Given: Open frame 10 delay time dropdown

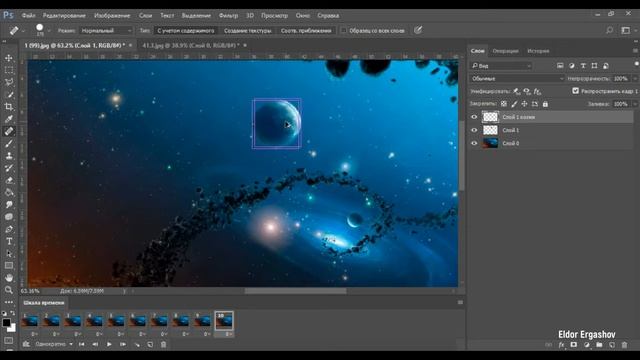Looking at the screenshot, I should click(228, 334).
